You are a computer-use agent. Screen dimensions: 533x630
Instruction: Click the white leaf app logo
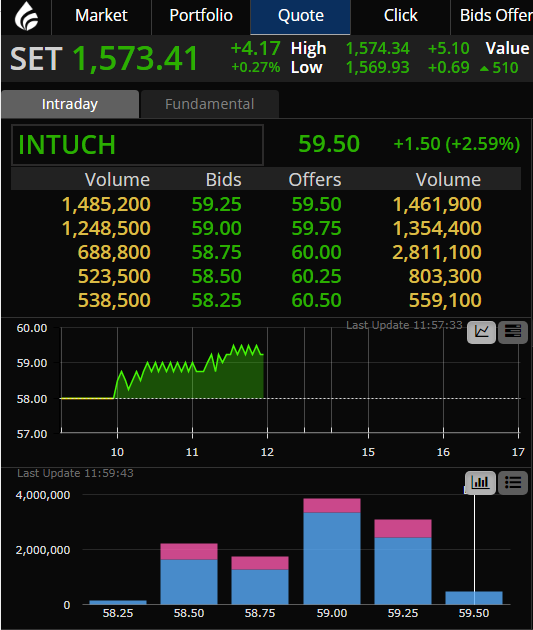pos(26,16)
